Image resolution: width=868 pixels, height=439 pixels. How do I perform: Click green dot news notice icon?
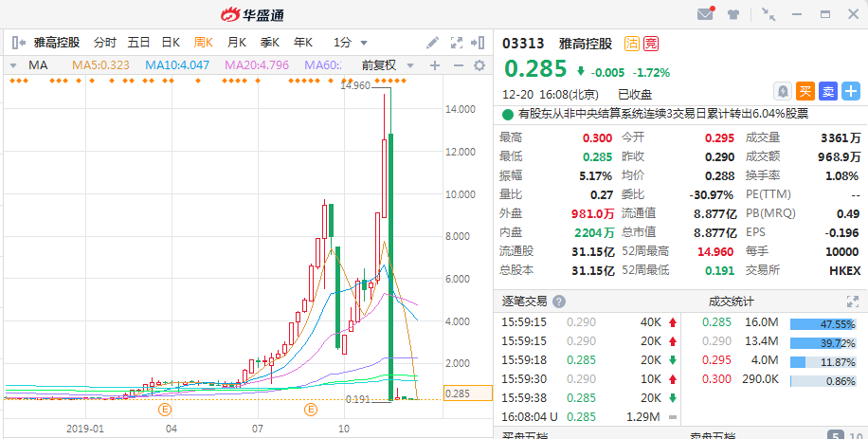tap(508, 115)
